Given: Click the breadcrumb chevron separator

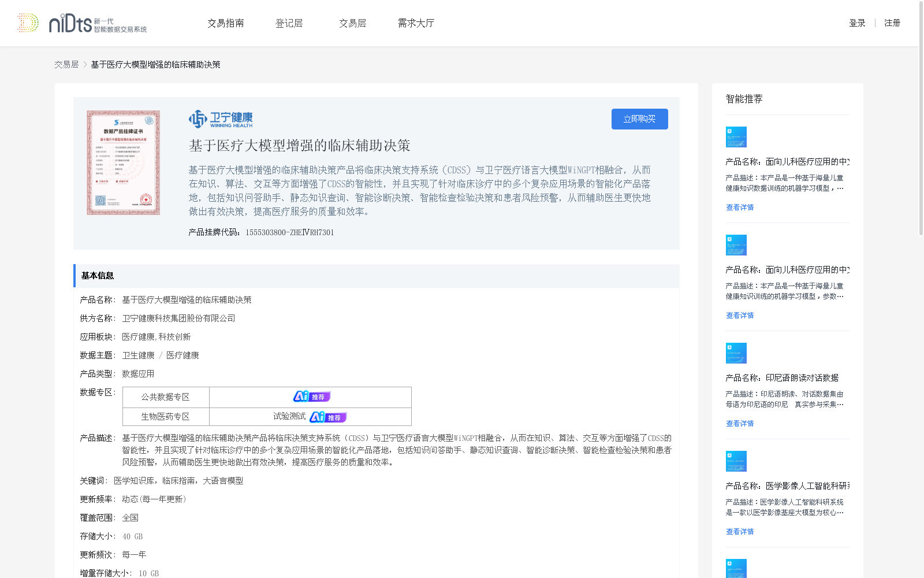Looking at the screenshot, I should [85, 65].
